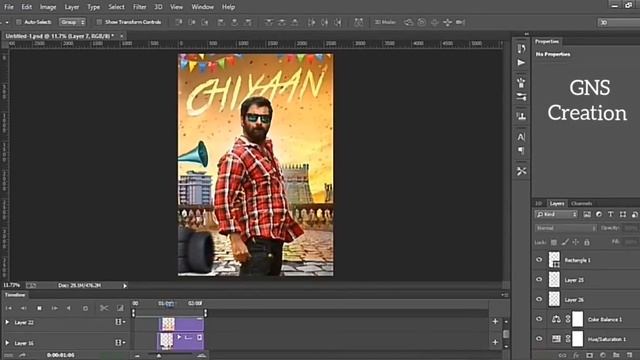Step to next frame in timeline
This screenshot has width=640, height=360.
pos(54,308)
